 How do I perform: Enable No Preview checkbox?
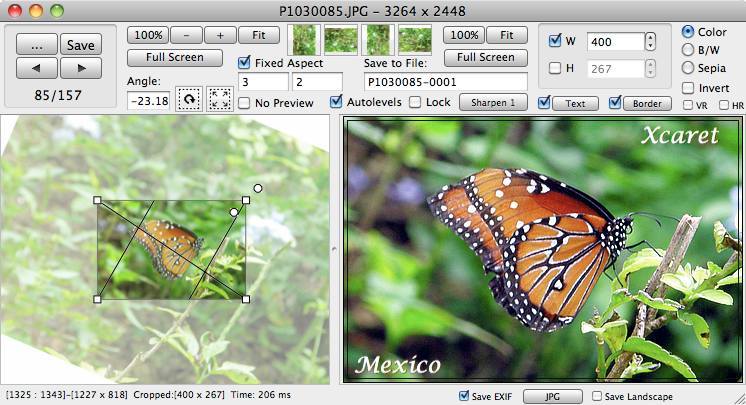(x=244, y=103)
